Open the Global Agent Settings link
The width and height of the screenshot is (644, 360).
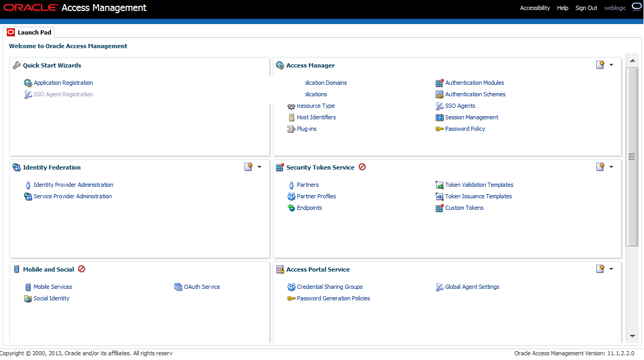472,287
